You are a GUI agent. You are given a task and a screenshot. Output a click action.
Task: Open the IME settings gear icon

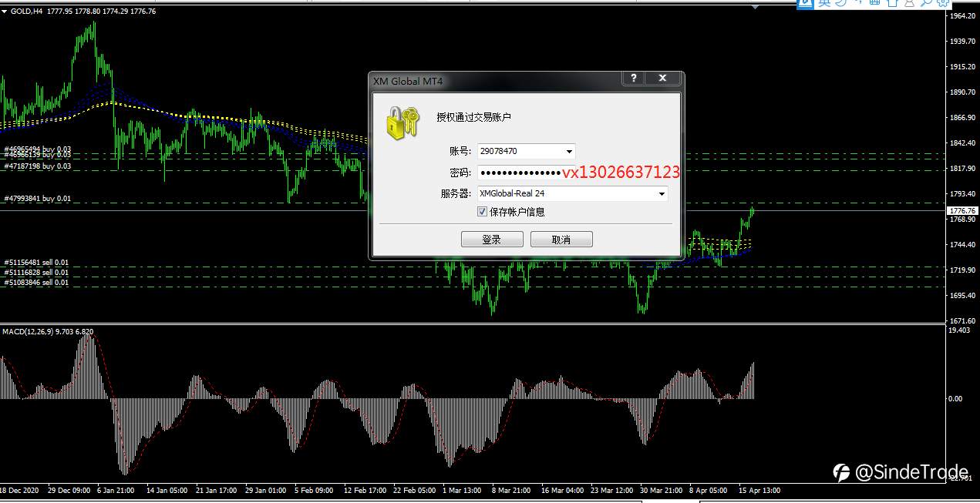pos(942,3)
